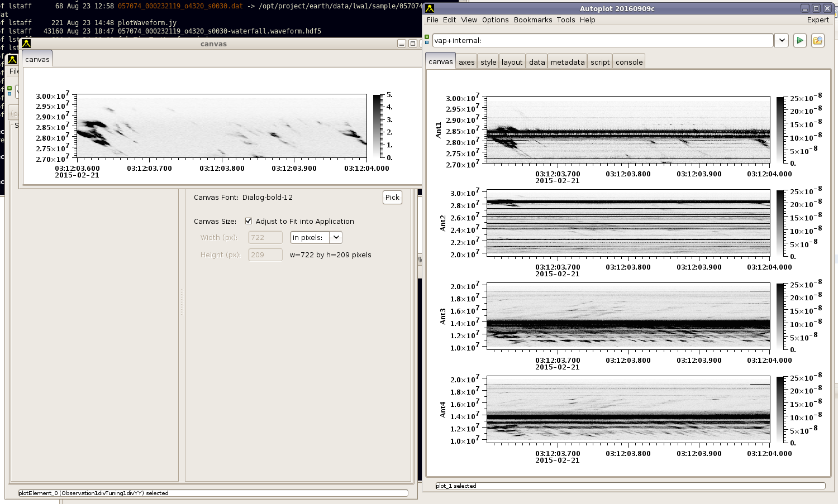Click the waterfall.waveform.hdf5 filename in terminal
The image size is (838, 504).
pos(219,31)
